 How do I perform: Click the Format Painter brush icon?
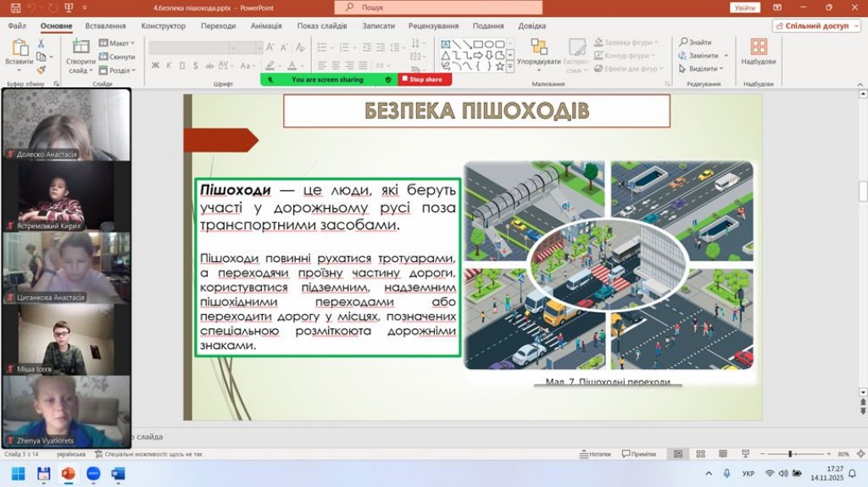pyautogui.click(x=42, y=70)
